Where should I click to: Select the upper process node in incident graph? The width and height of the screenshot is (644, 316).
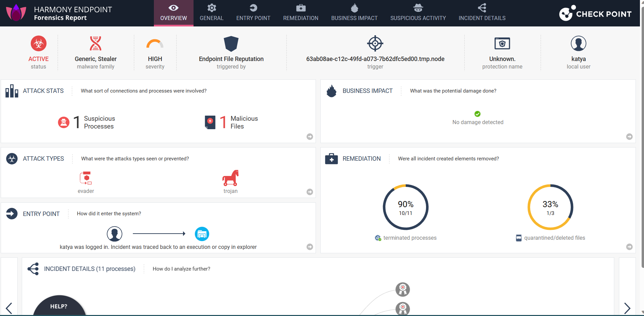pyautogui.click(x=403, y=290)
